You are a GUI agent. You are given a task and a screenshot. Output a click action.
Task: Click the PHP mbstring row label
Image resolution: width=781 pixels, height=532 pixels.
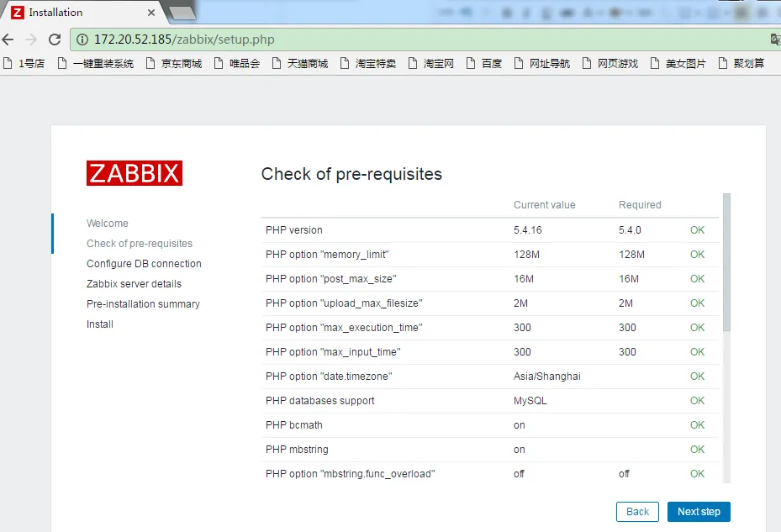click(x=297, y=450)
